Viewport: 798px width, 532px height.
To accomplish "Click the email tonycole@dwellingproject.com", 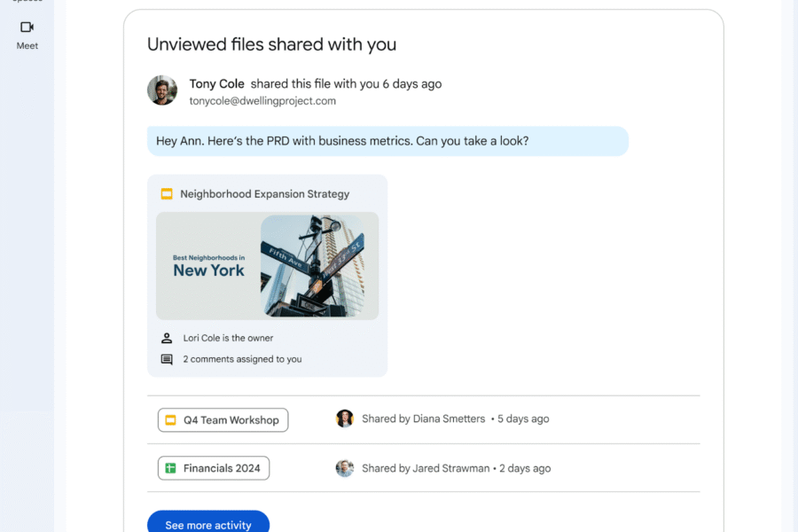I will (262, 100).
